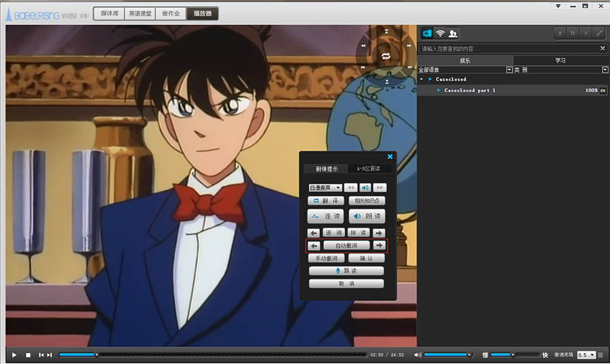
Task: Click the brush clean button in sidebar toolbar
Action: pos(598,33)
